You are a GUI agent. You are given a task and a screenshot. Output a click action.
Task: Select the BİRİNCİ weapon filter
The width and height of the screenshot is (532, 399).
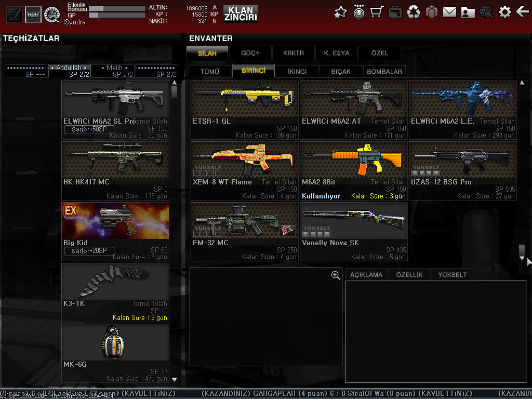254,71
